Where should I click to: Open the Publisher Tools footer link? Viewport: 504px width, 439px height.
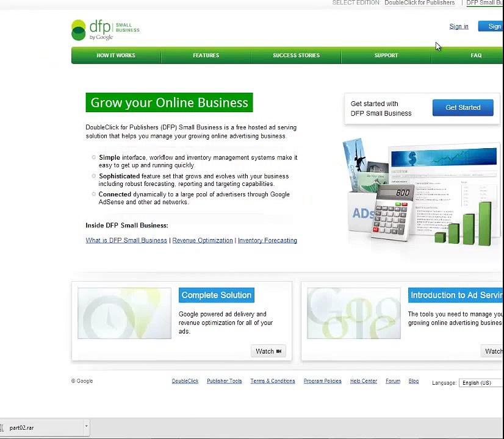tap(225, 381)
